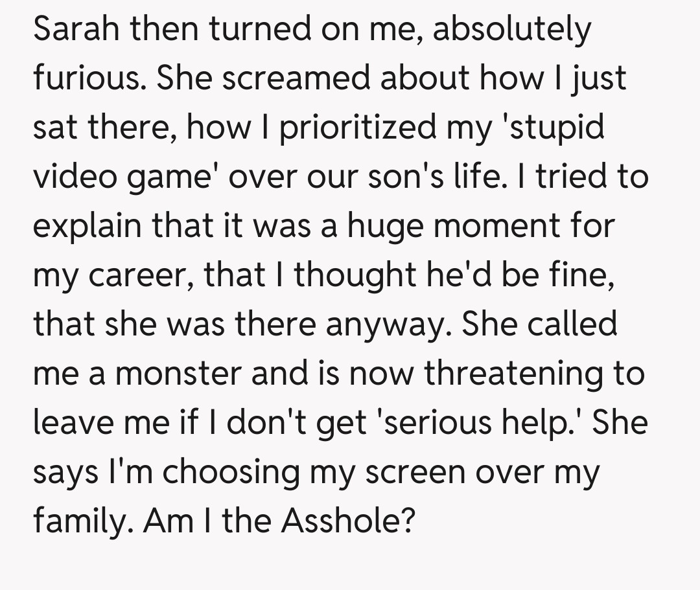Click the word "choosing"

coord(231,471)
